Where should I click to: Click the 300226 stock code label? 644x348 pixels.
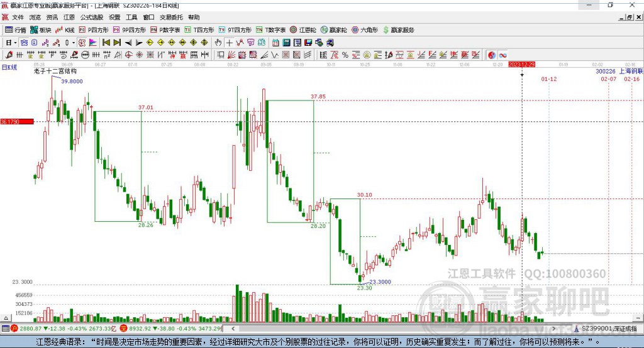pyautogui.click(x=606, y=72)
